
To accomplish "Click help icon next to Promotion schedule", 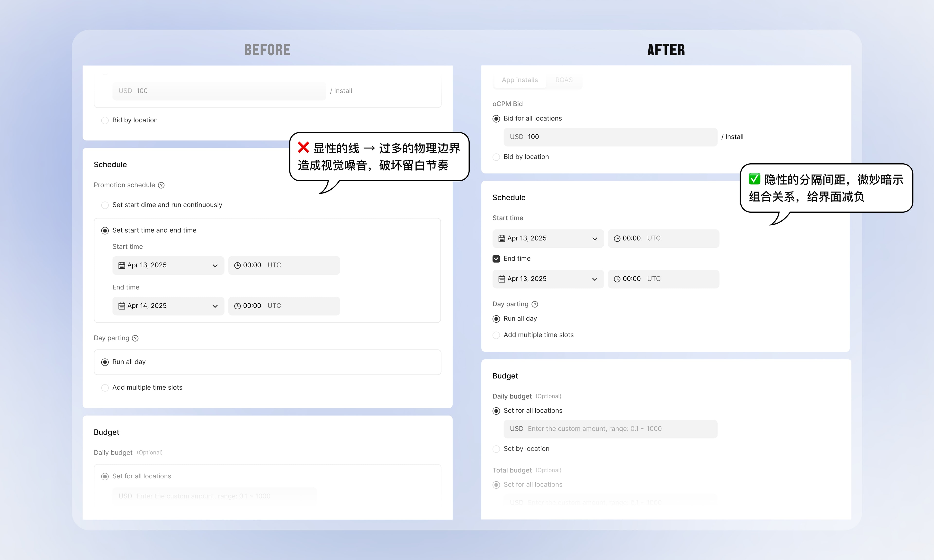I will click(x=161, y=185).
